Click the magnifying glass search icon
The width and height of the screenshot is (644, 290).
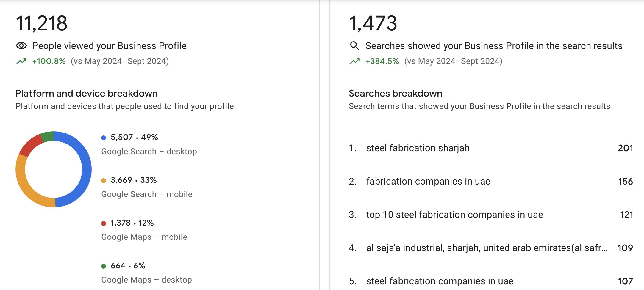[354, 46]
